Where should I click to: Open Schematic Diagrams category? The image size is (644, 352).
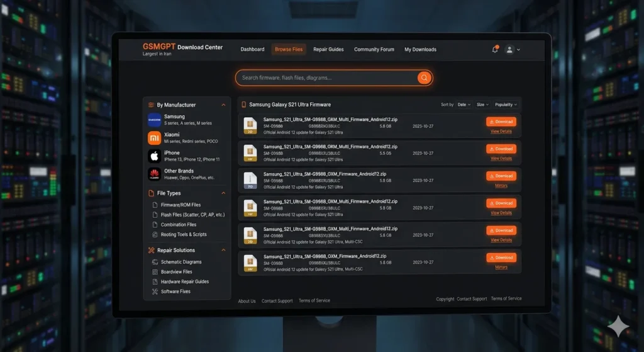pyautogui.click(x=181, y=262)
